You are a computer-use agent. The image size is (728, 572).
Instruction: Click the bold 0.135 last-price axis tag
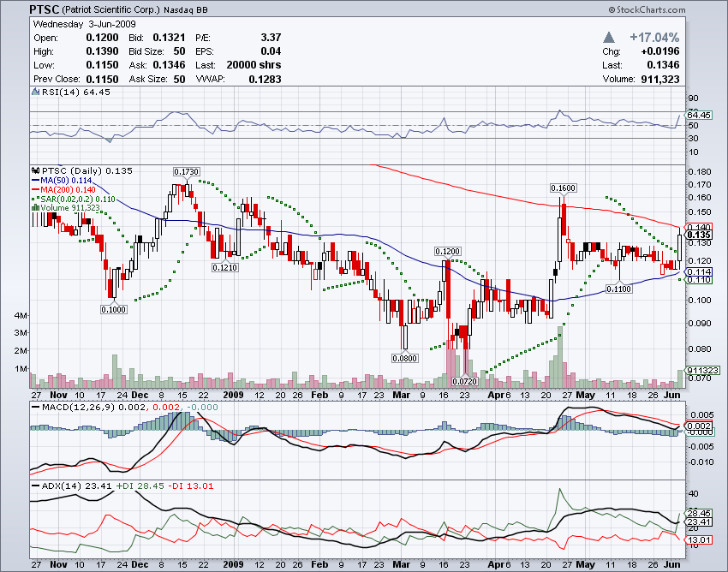click(699, 235)
